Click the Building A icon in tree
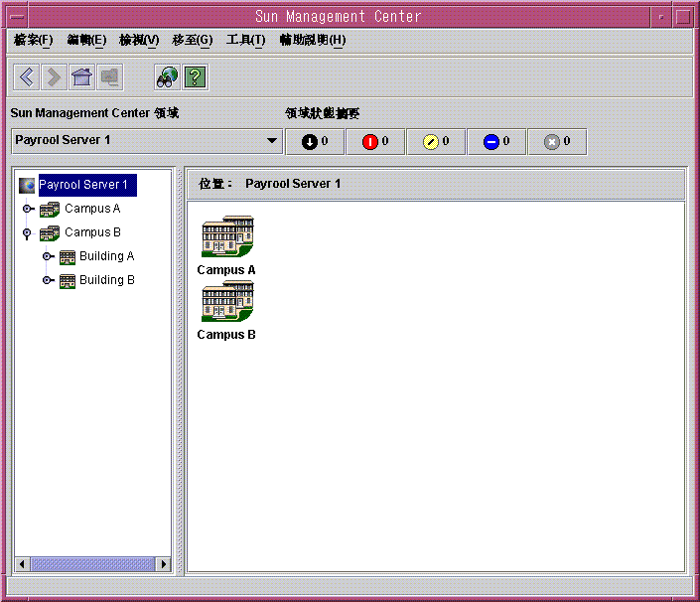700x602 pixels. (68, 256)
